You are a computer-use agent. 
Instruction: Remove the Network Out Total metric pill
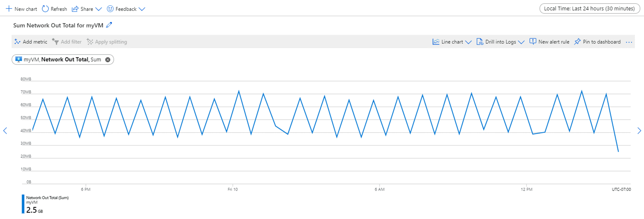107,59
